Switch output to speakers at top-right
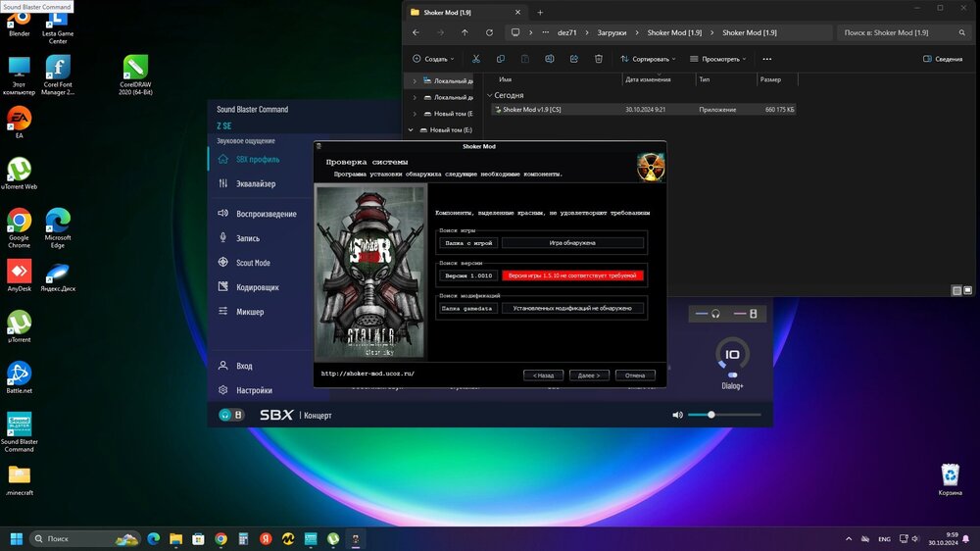The width and height of the screenshot is (980, 551). (x=753, y=314)
